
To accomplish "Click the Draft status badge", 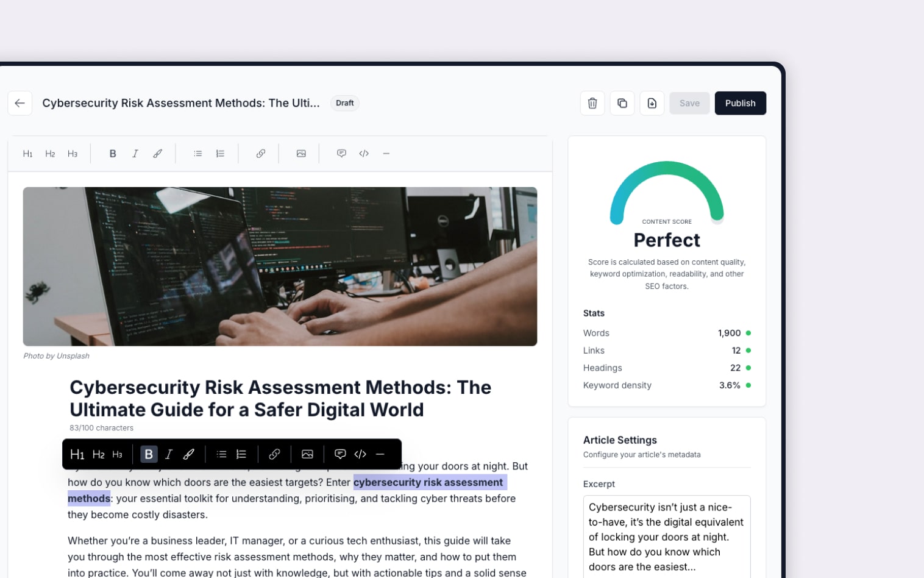I will click(344, 103).
